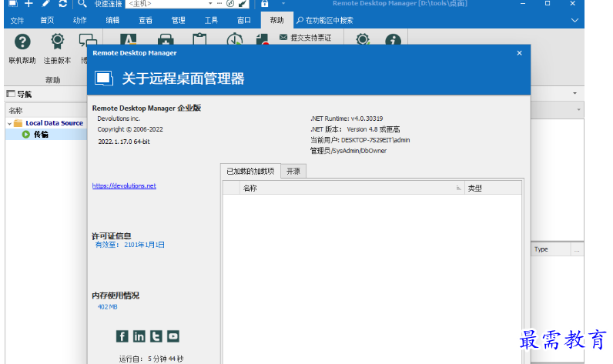Switch to the 开源 tab in About dialog
The image size is (613, 364).
[293, 171]
